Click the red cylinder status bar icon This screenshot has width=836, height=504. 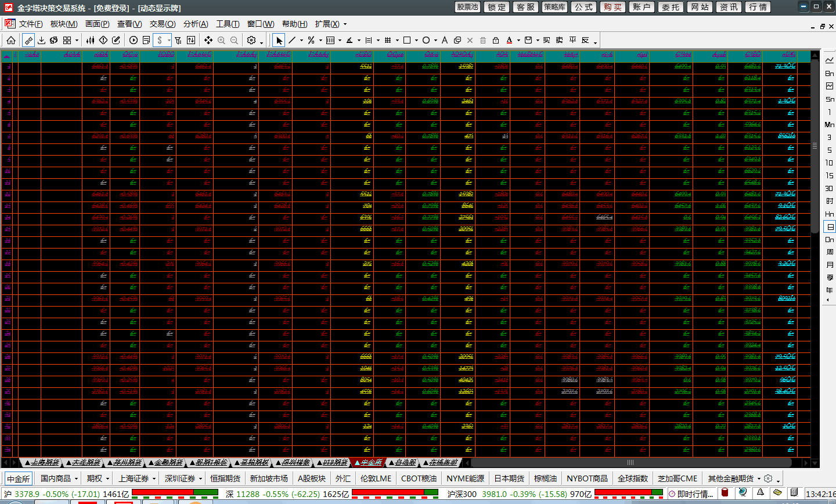725,494
